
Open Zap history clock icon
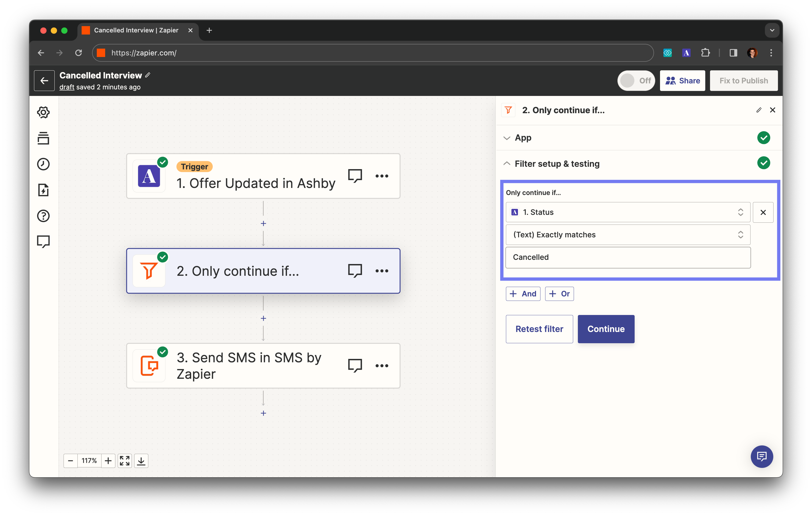(43, 164)
